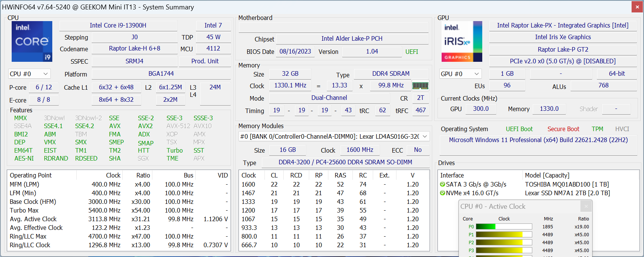Screen dimensions: 644x257
Task: Click the green memory module icon
Action: tap(420, 86)
